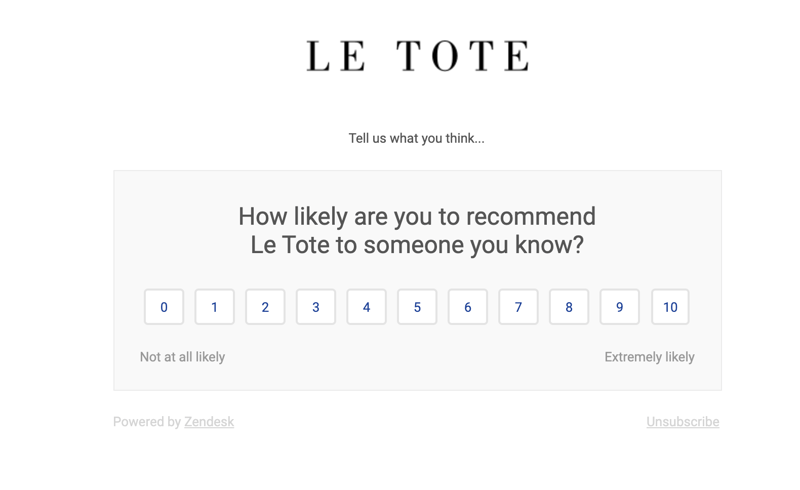
Task: Click the 'Tell us what you think...' text
Action: point(416,138)
